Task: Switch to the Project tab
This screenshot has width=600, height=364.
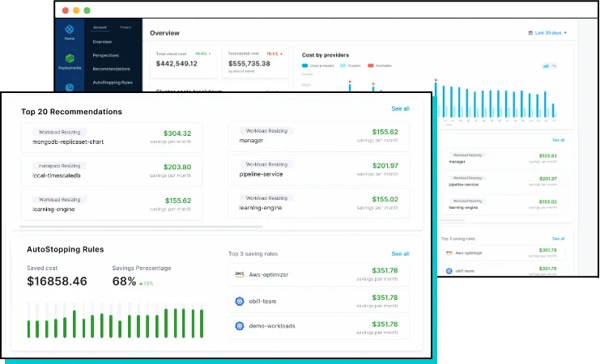Action: click(x=126, y=28)
